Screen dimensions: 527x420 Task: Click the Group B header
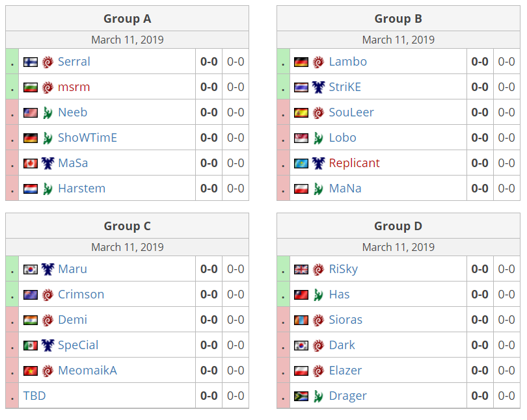pos(398,19)
